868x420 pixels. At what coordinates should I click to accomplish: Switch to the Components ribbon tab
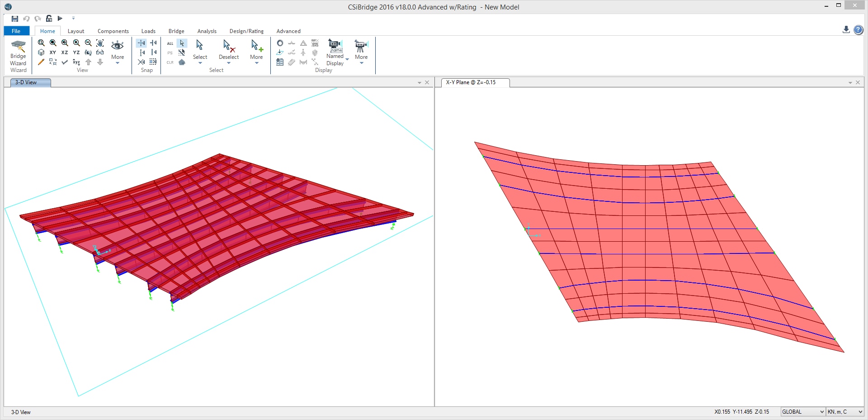113,31
